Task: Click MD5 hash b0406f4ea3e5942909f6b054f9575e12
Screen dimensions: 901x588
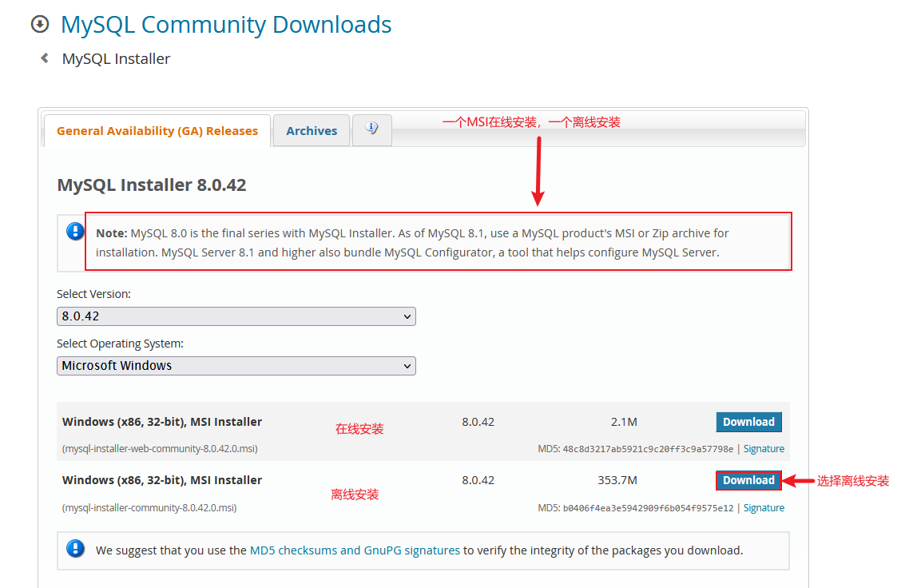Action: [x=648, y=507]
